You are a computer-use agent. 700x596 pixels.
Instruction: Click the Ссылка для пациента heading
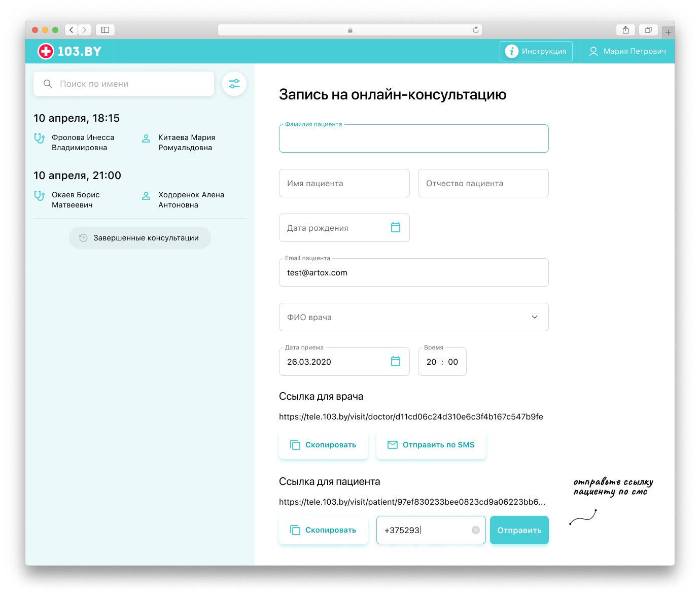(330, 481)
